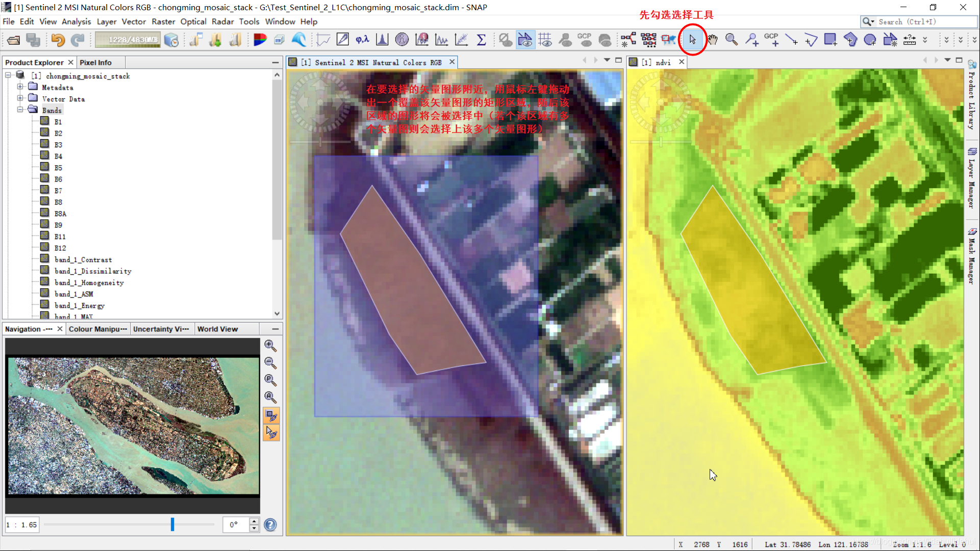This screenshot has width=980, height=551.
Task: Click the Histogram tool icon
Action: pyautogui.click(x=382, y=39)
